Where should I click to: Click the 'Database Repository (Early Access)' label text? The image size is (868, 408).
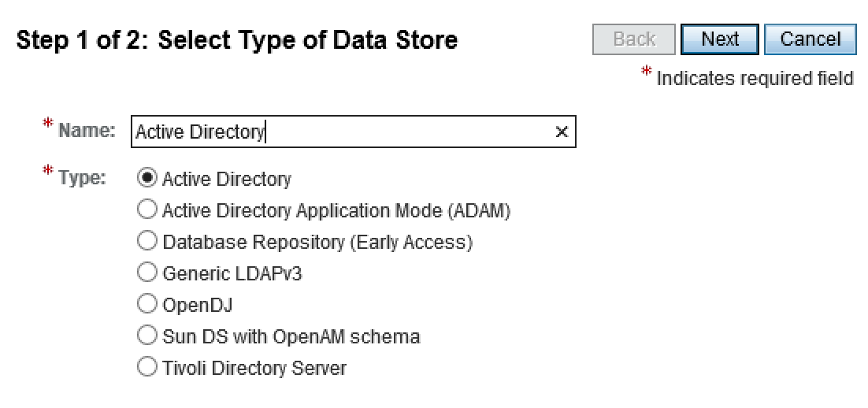click(317, 243)
